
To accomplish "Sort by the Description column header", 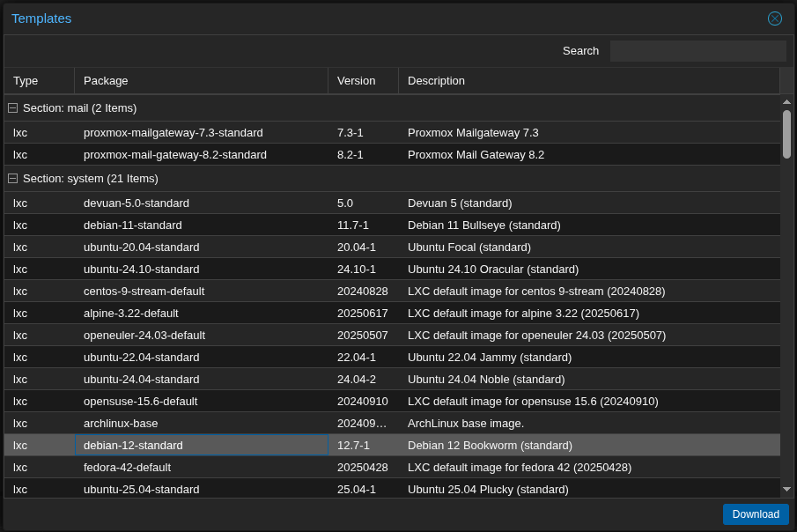I will [589, 81].
